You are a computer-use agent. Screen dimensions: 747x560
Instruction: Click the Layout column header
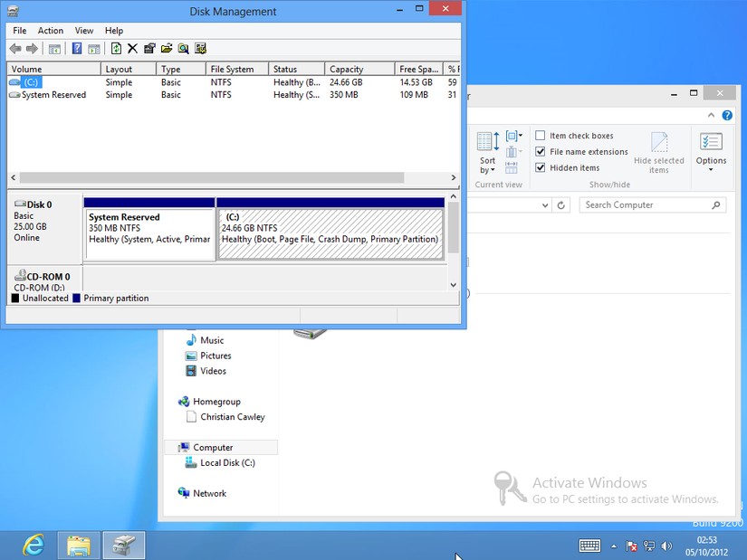[x=129, y=69]
